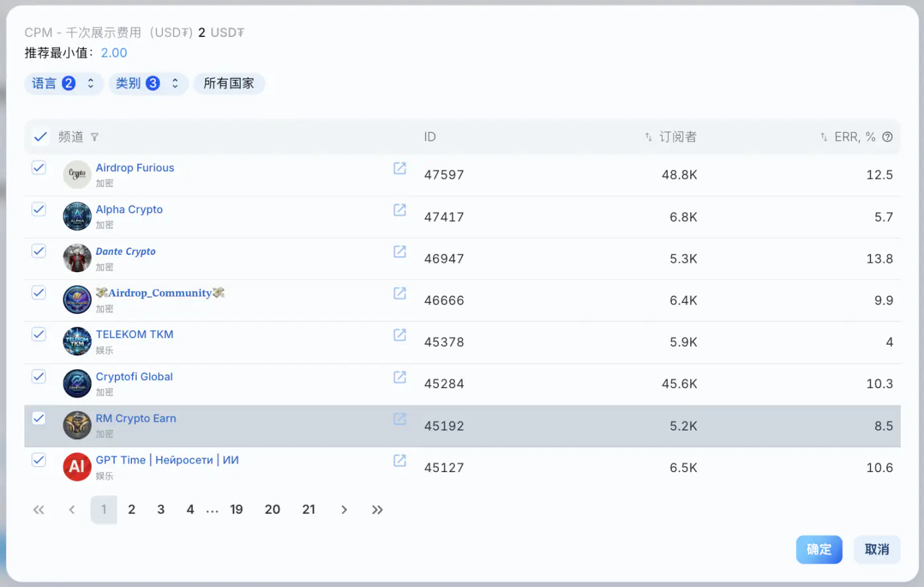Go to page 2
Image resolution: width=924 pixels, height=587 pixels.
(131, 510)
